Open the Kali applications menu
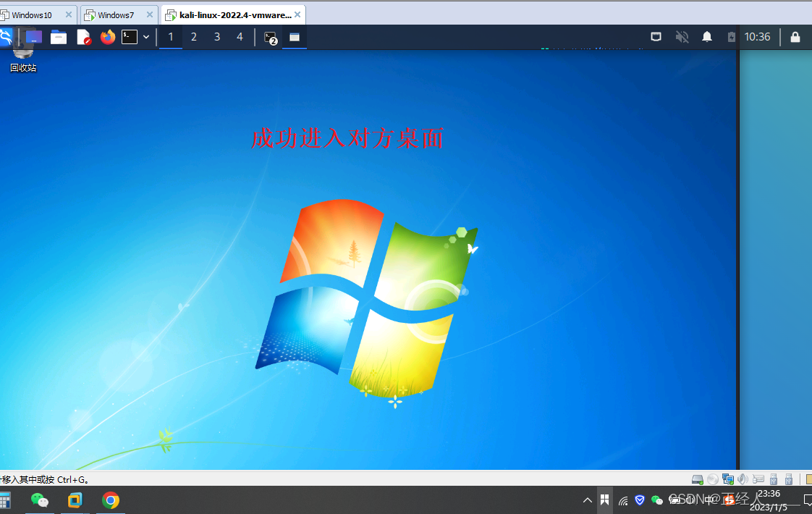The width and height of the screenshot is (812, 514). click(7, 36)
